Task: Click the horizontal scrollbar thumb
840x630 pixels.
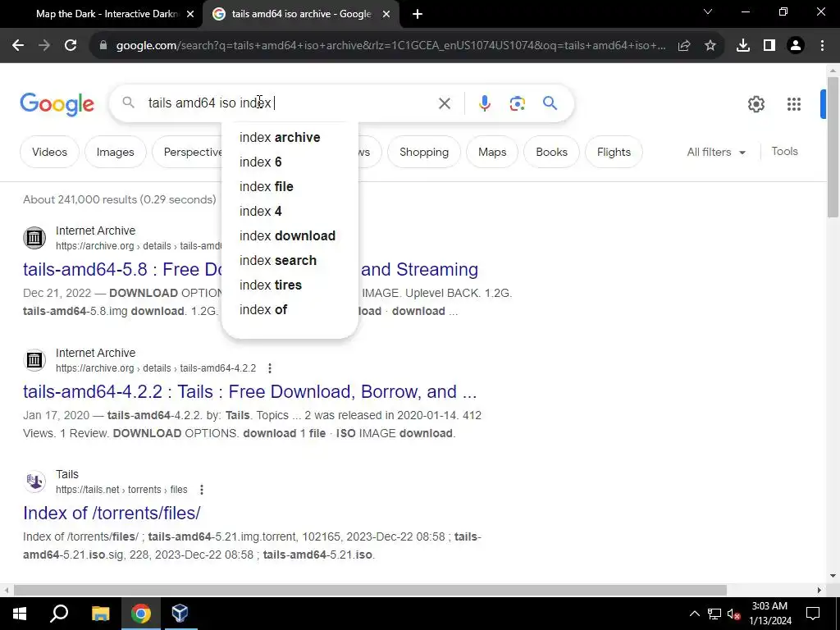Action: click(370, 591)
